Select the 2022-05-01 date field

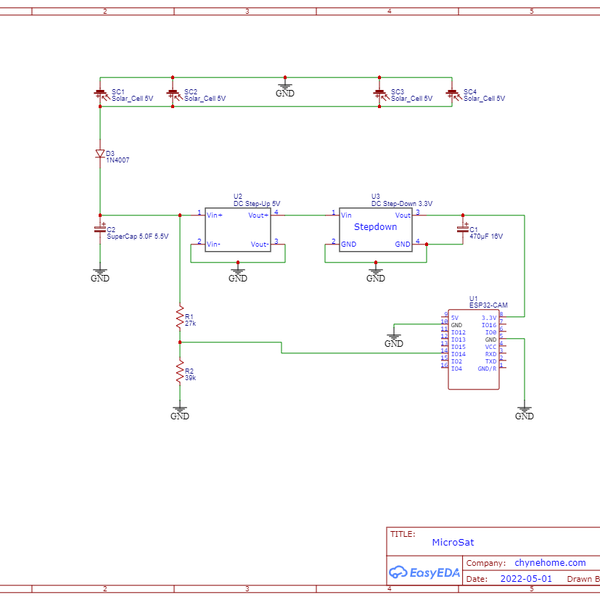click(x=526, y=579)
